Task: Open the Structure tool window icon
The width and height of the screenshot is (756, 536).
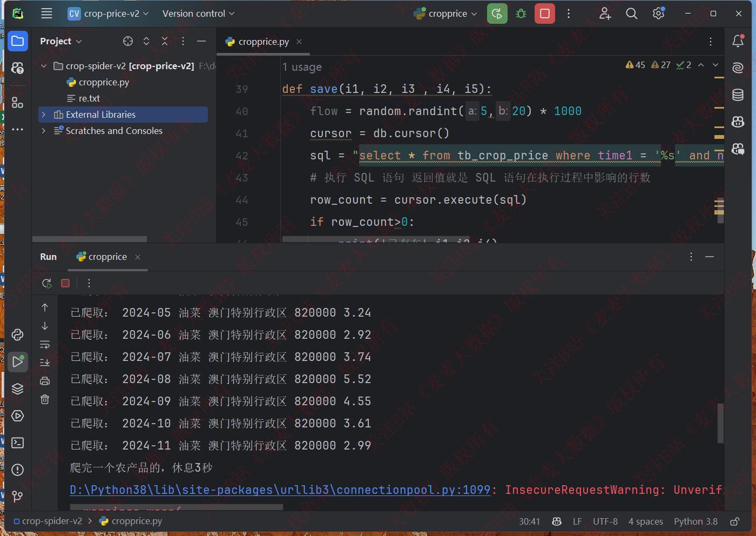Action: [x=17, y=102]
